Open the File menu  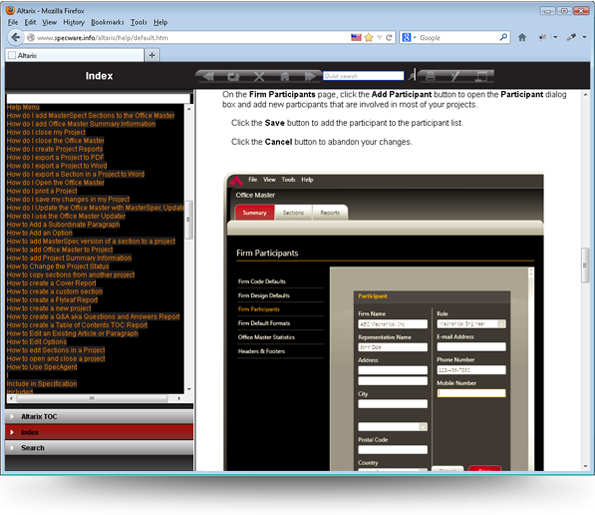[13, 22]
